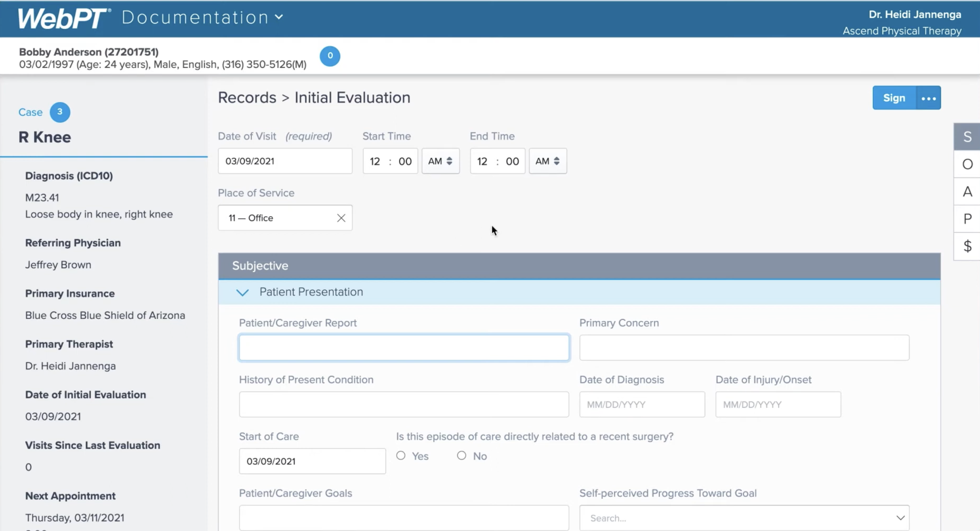Click patient name Bobby Anderson (27201751)

(x=89, y=52)
